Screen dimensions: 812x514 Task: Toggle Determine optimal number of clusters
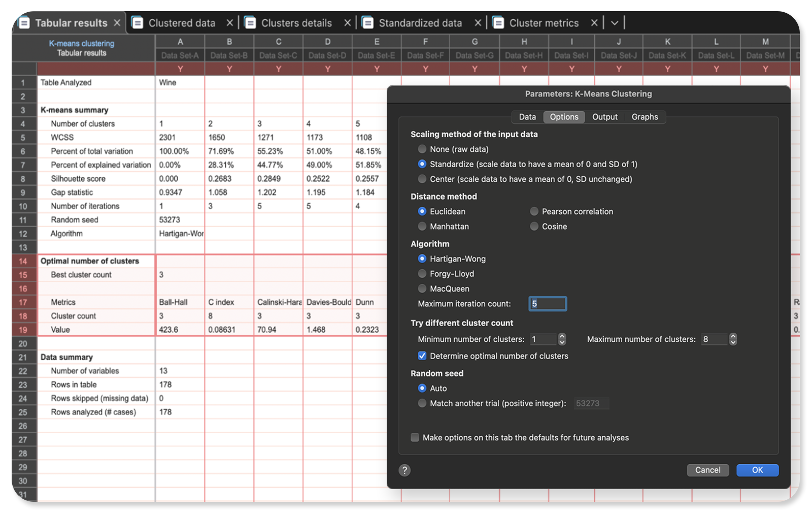pos(422,356)
